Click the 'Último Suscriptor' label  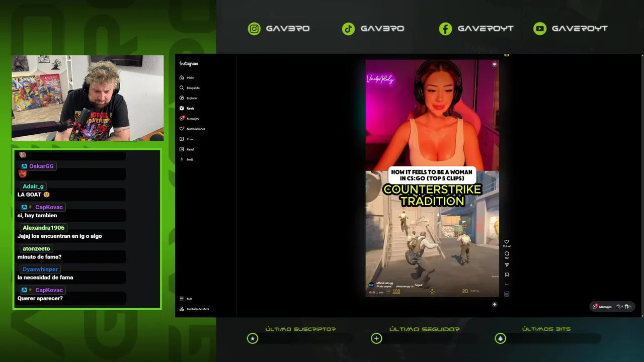tap(300, 329)
